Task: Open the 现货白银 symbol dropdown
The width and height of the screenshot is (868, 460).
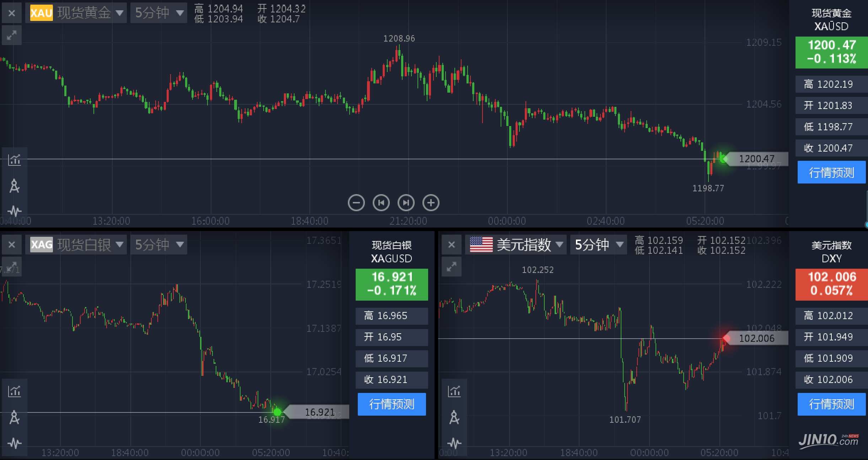Action: tap(76, 245)
